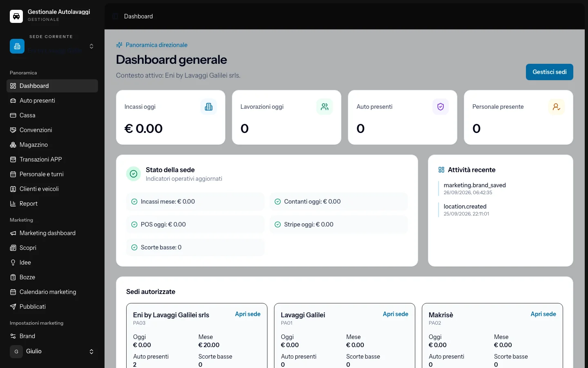Click the icon beside Transazioni APP
This screenshot has width=588, height=368.
click(x=13, y=159)
